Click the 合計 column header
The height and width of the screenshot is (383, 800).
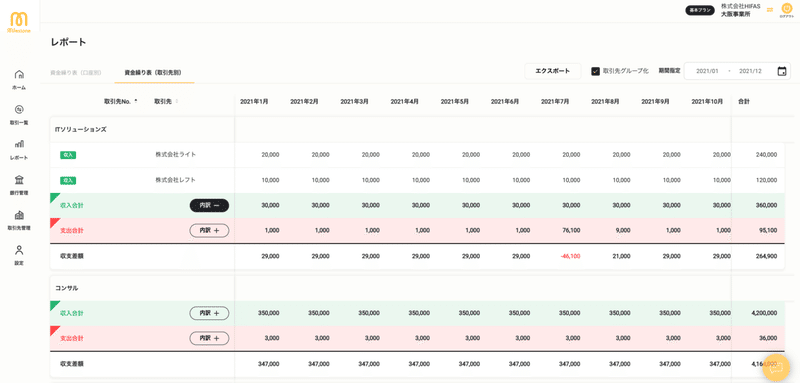(744, 101)
